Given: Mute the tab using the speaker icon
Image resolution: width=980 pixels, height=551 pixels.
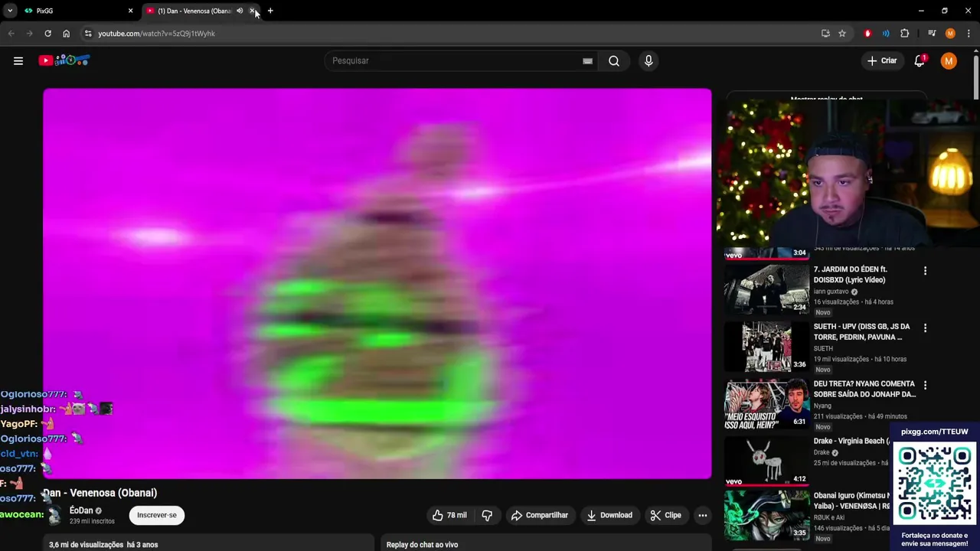Looking at the screenshot, I should coord(240,11).
